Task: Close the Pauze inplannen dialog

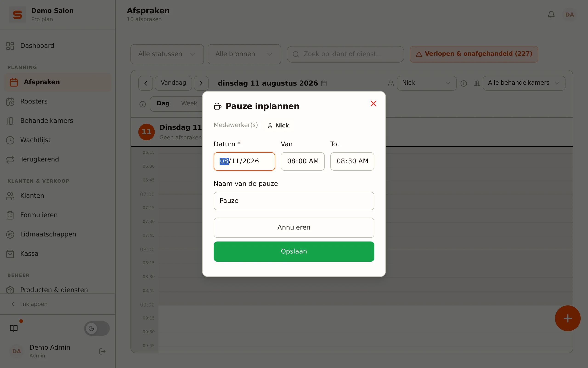Action: coord(373,104)
